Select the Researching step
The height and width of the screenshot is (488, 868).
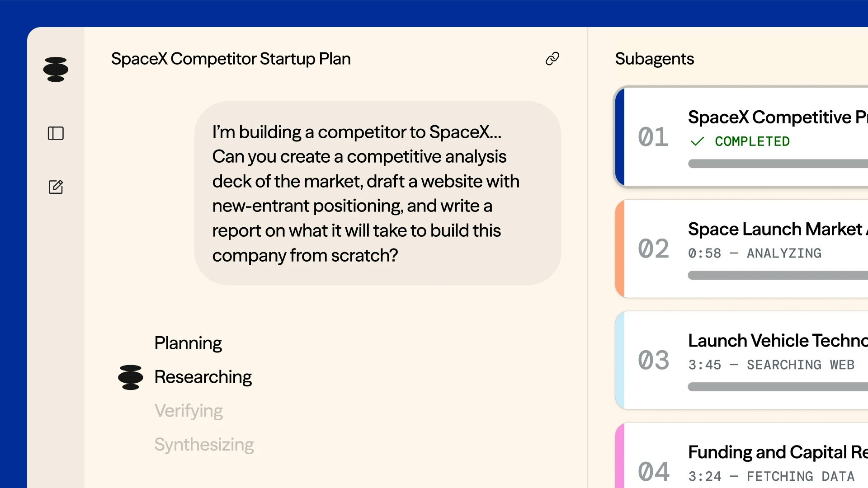tap(203, 377)
